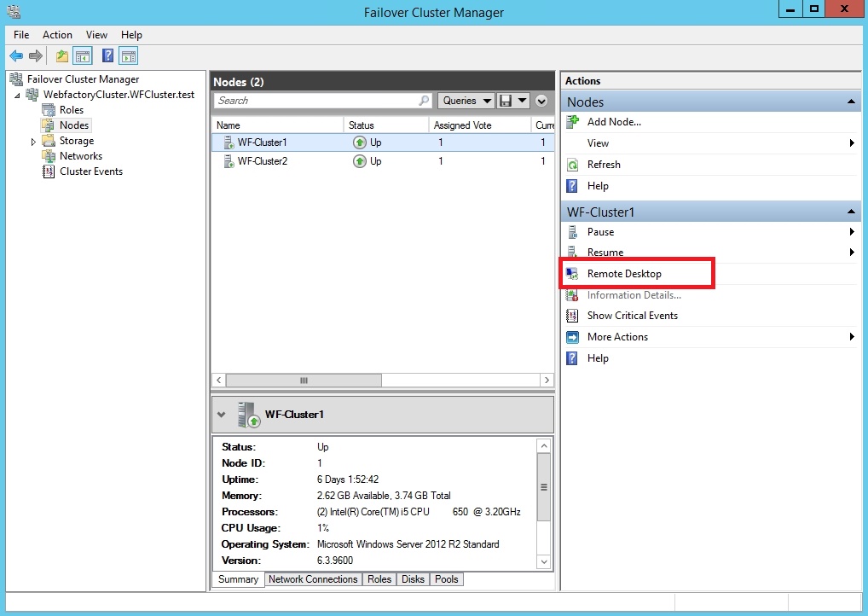Switch to the Network Connections tab
Screen dimensions: 868x616
[x=313, y=579]
